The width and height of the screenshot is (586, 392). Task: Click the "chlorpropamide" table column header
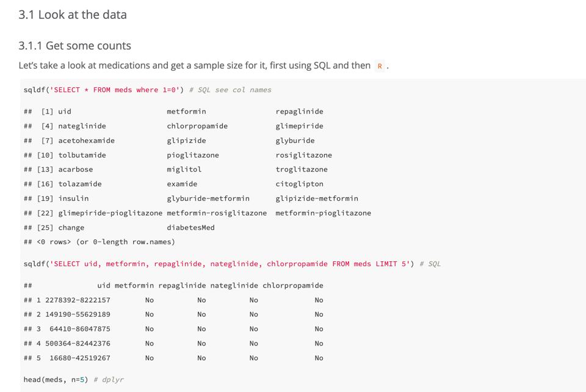pyautogui.click(x=292, y=285)
